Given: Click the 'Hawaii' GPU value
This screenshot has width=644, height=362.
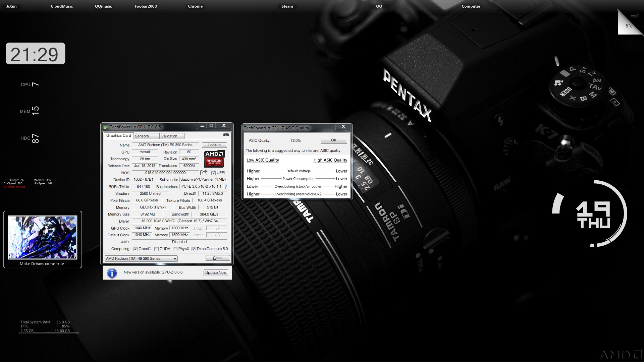Looking at the screenshot, I should [145, 152].
